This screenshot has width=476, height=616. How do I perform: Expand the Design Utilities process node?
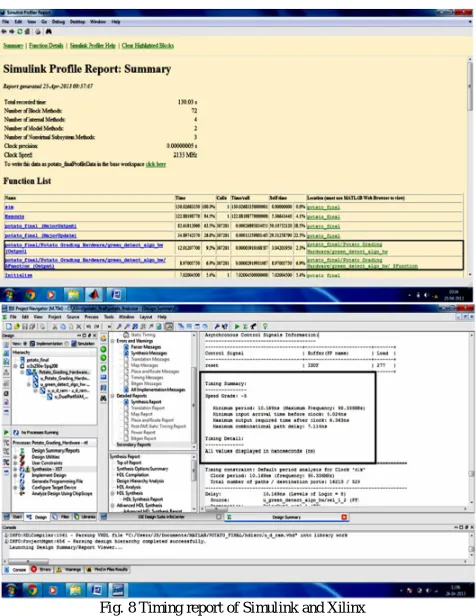(15, 457)
